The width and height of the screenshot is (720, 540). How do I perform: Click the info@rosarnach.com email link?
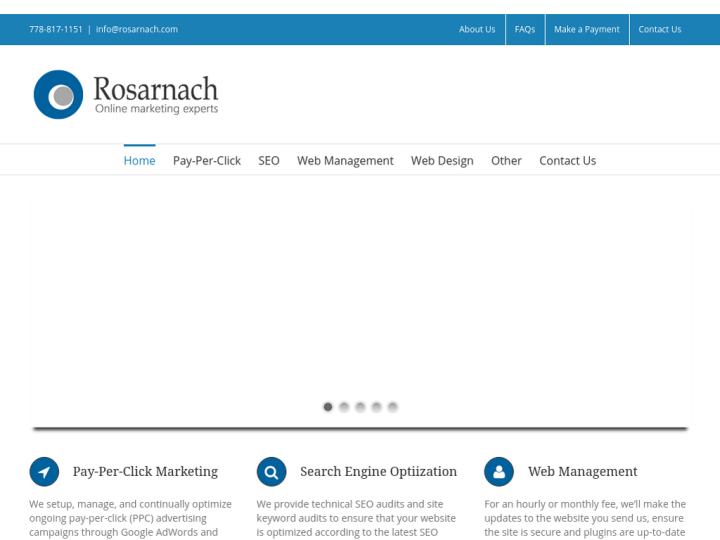(137, 29)
